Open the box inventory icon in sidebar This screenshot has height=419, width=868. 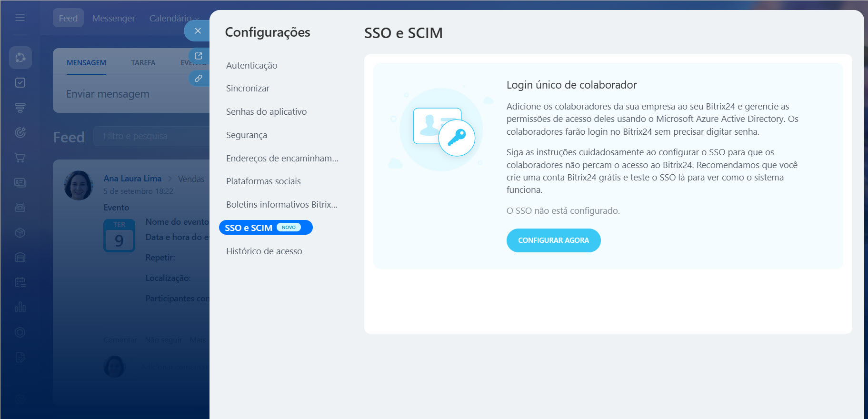click(20, 232)
